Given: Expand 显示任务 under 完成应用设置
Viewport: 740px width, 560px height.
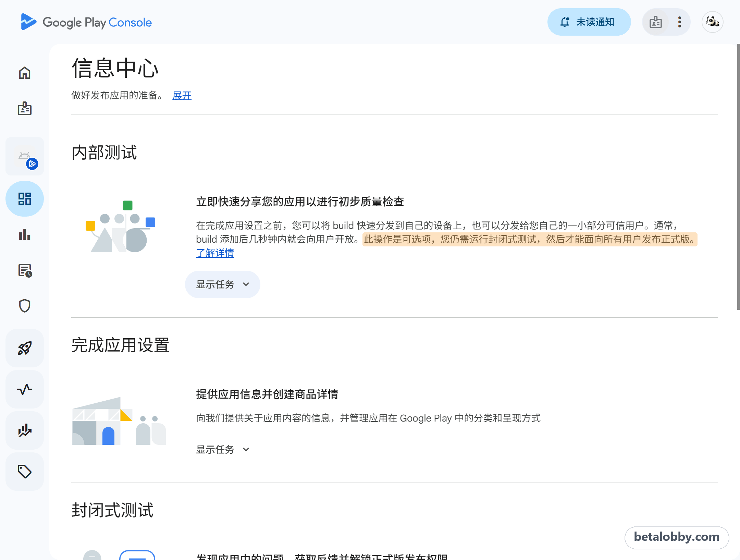Looking at the screenshot, I should coord(223,449).
